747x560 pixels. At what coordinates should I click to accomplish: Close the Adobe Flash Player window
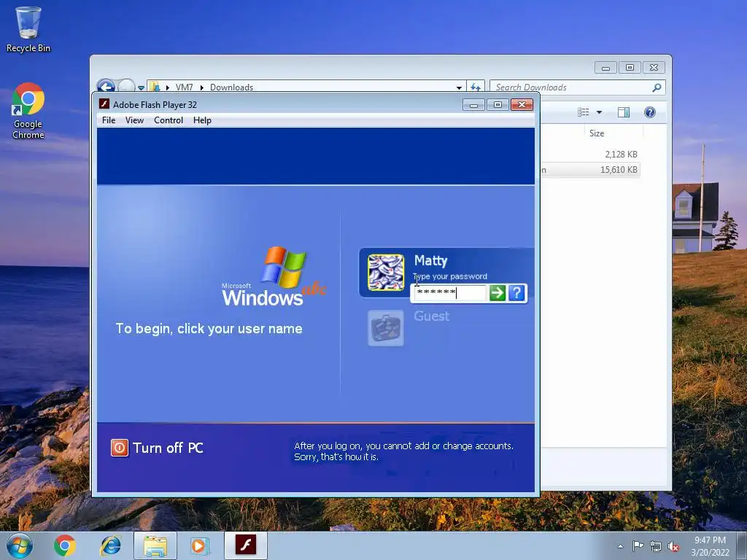pyautogui.click(x=522, y=105)
